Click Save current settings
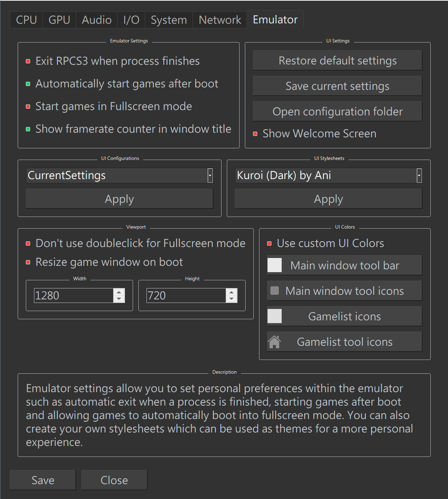 (x=337, y=86)
